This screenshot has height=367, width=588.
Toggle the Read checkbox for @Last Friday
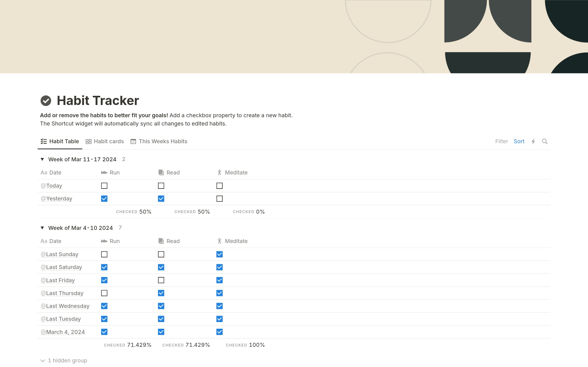click(x=162, y=280)
